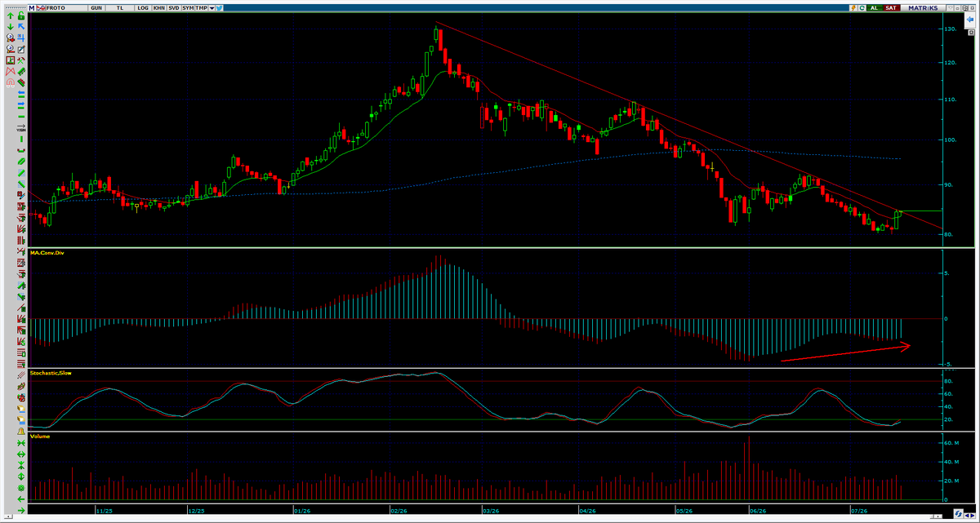Click the MATRIKS logo
The width and height of the screenshot is (980, 523).
923,8
